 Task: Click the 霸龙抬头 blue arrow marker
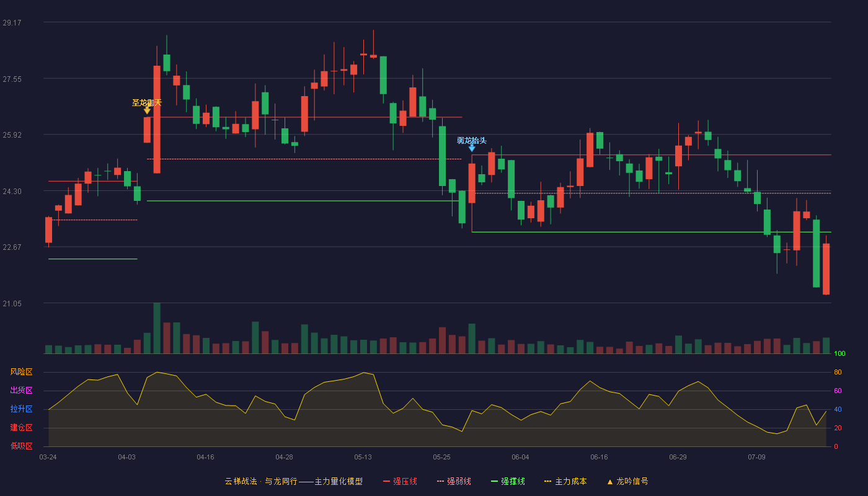472,148
